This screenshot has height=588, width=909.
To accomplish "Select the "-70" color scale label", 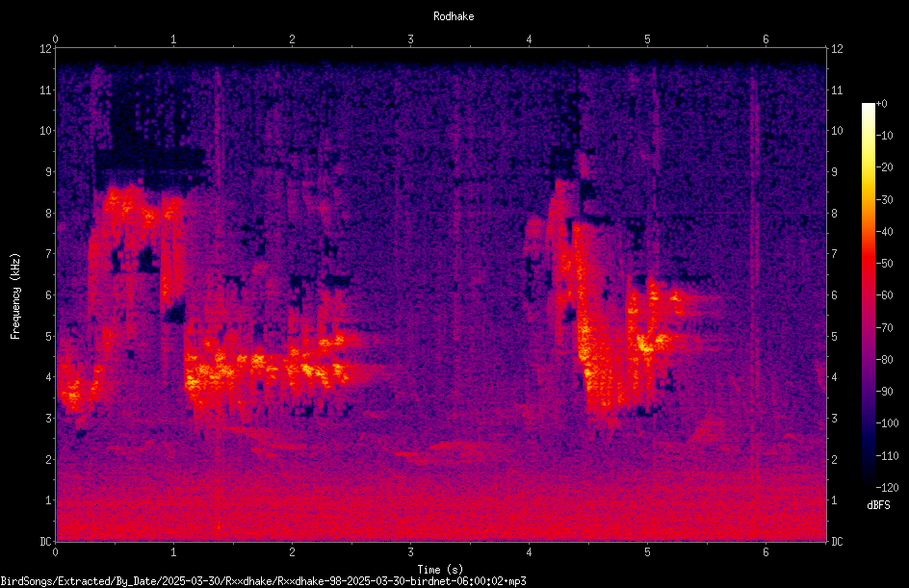I will (885, 328).
